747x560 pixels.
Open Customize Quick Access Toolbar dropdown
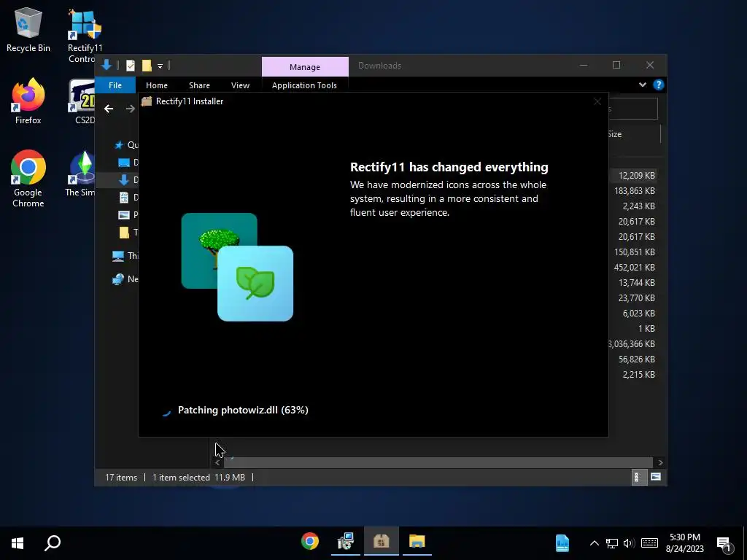coord(160,66)
